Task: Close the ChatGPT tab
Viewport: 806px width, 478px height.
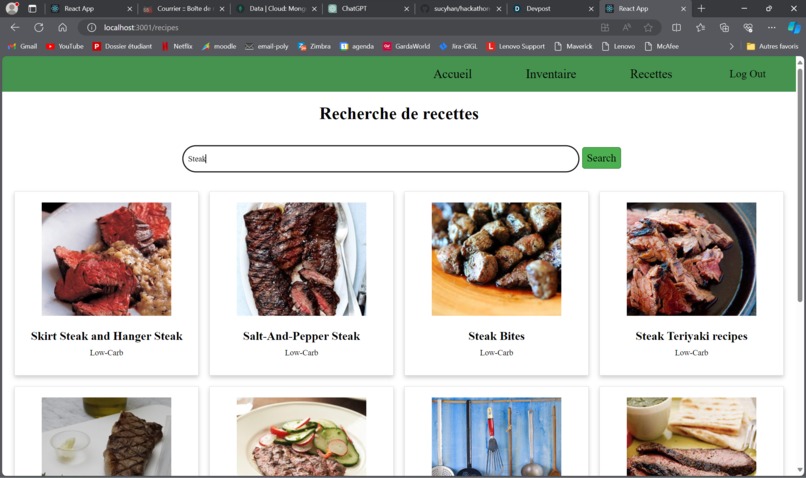Action: tap(406, 9)
